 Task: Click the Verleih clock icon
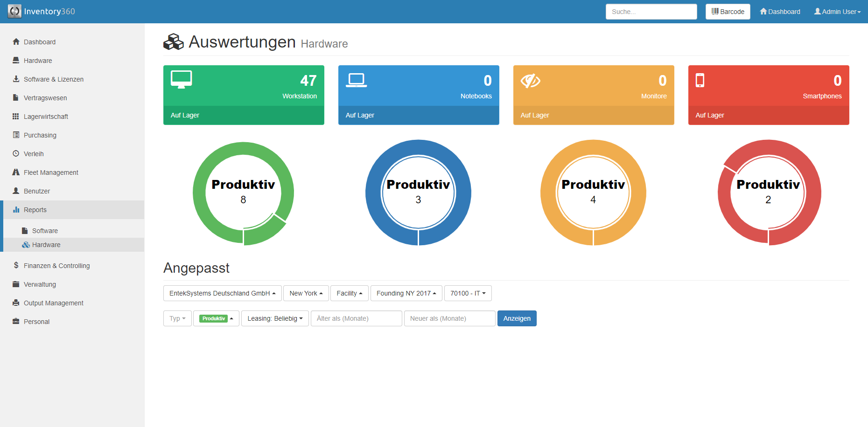click(16, 154)
